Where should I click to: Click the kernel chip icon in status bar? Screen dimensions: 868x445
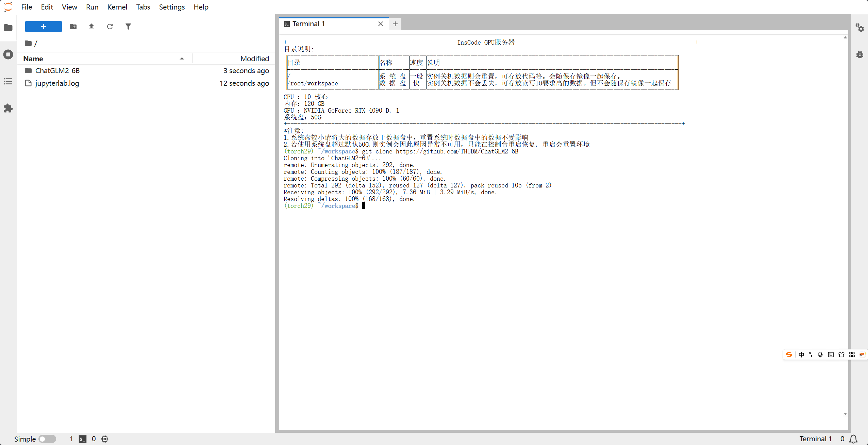point(105,439)
